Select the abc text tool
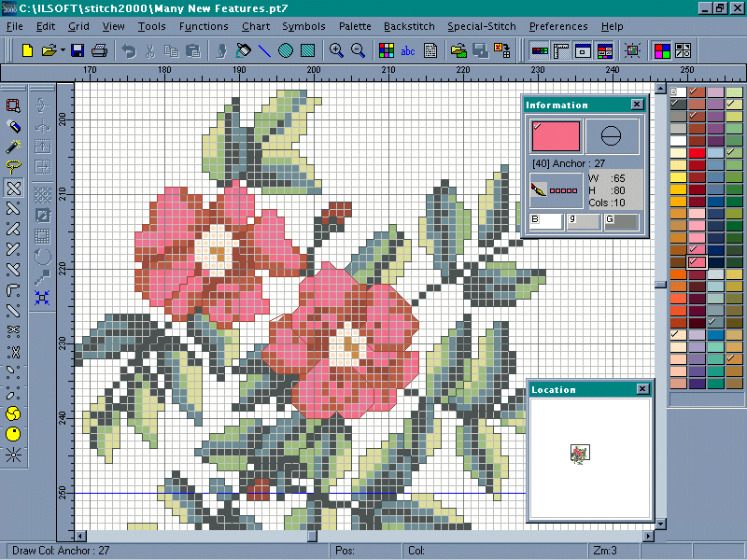This screenshot has width=747, height=560. (408, 50)
